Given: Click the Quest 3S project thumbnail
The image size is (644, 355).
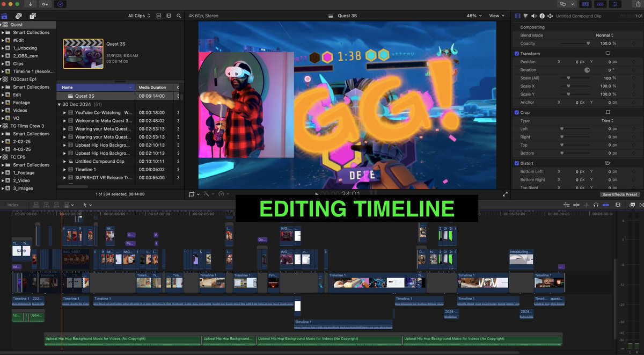Looking at the screenshot, I should click(x=83, y=54).
